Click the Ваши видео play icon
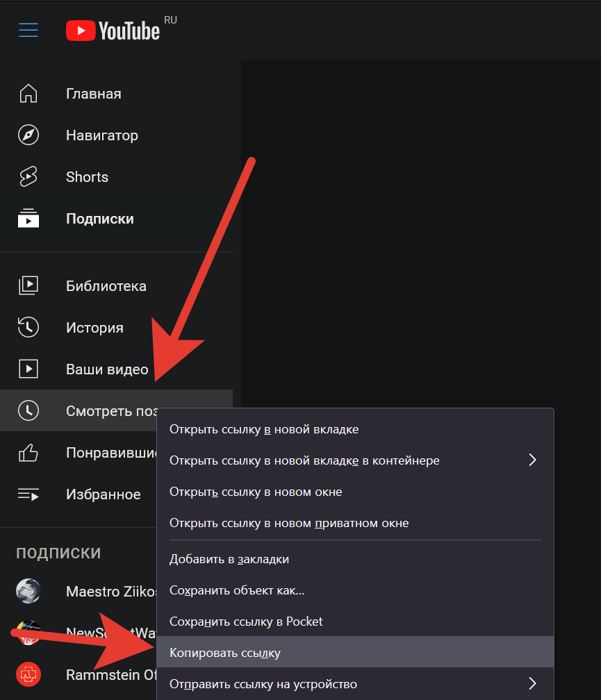The width and height of the screenshot is (601, 700). pos(28,369)
